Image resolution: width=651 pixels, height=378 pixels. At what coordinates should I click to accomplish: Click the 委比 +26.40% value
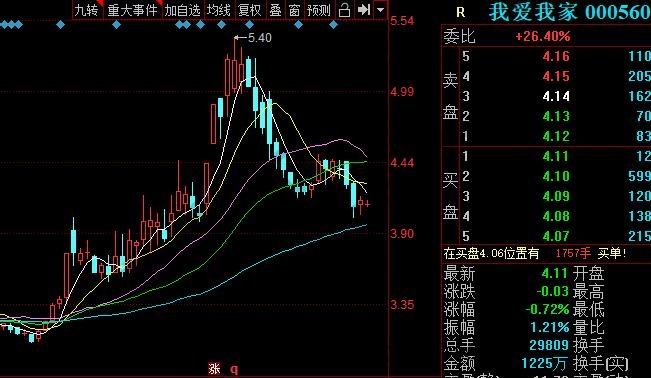coord(543,37)
